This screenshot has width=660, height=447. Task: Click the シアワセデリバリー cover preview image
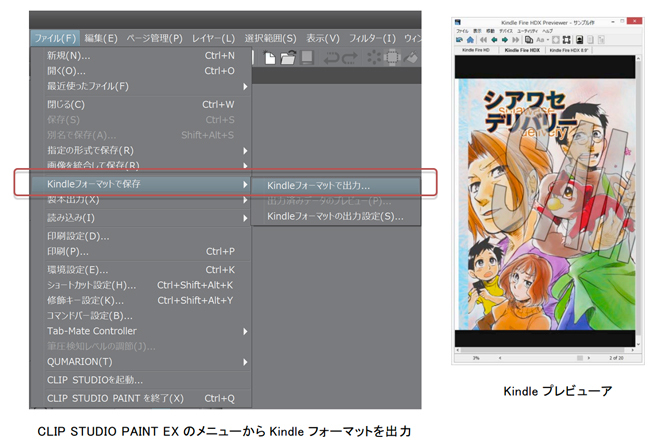pyautogui.click(x=547, y=205)
